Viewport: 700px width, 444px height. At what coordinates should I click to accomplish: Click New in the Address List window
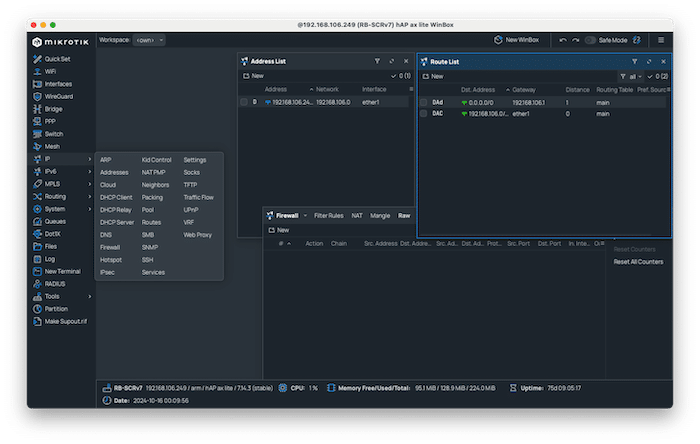click(253, 76)
